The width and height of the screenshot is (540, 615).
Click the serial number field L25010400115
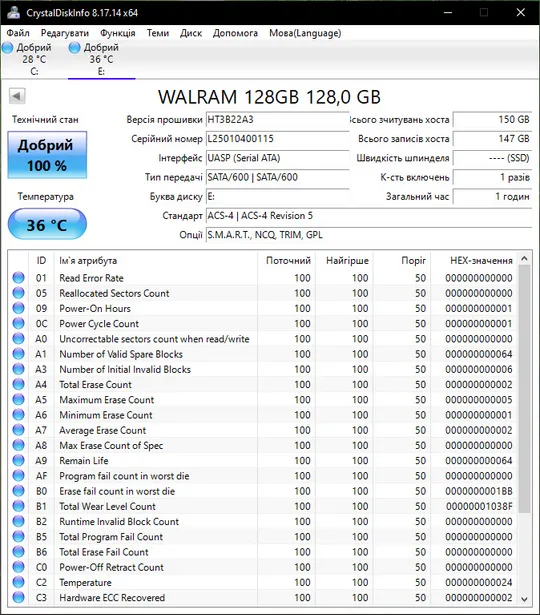(277, 139)
